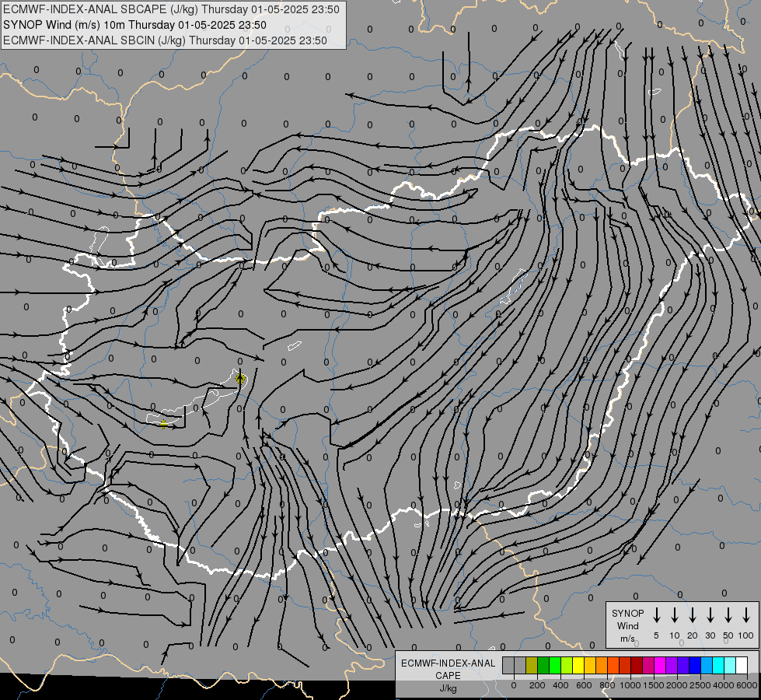Pick the amber swatch right of 600 tick
Viewport: 761px width, 700px height.
[590, 665]
